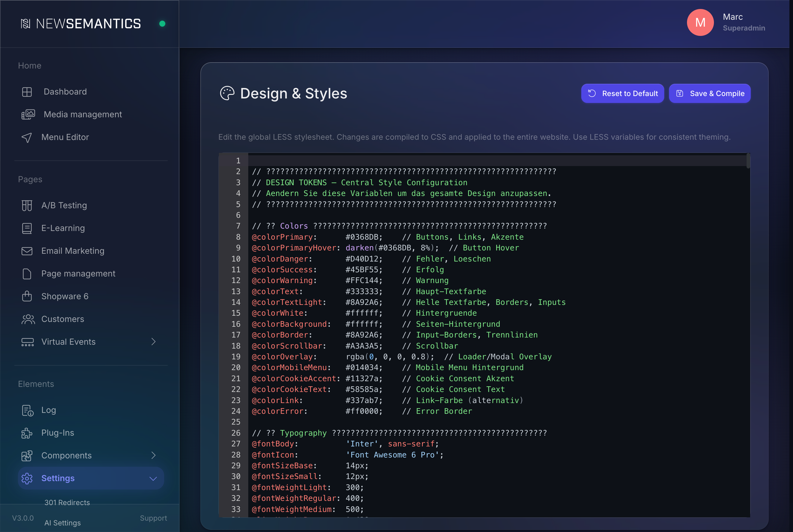Click the Superadmin user label
793x532 pixels.
(744, 28)
